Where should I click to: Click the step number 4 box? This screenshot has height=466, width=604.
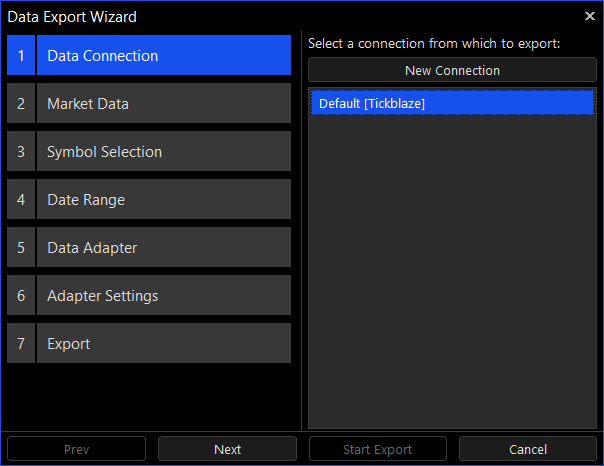21,200
